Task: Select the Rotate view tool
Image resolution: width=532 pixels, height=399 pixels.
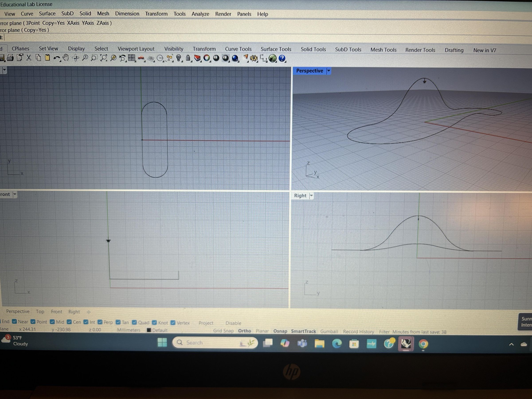Action: pos(76,58)
